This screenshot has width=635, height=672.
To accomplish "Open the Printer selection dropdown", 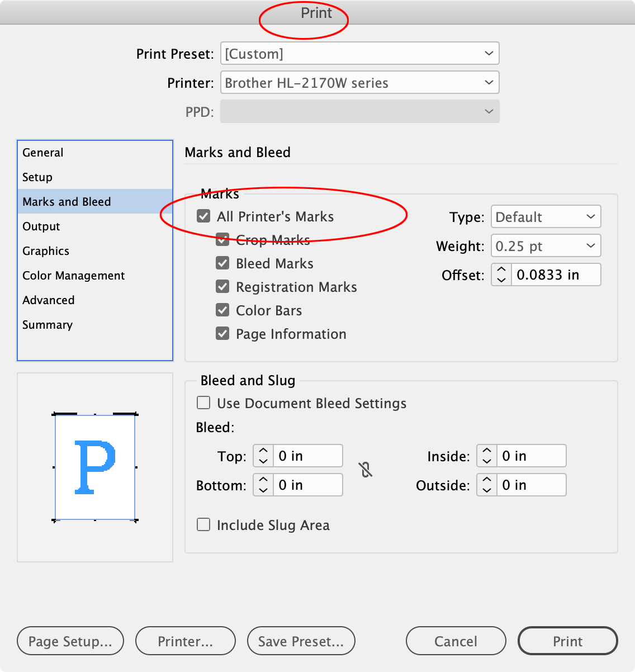I will click(359, 82).
